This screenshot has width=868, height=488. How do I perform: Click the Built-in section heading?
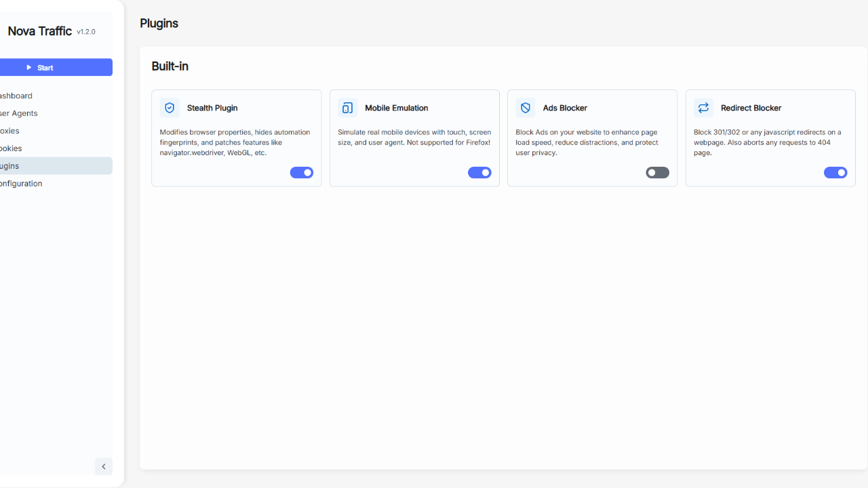(x=170, y=66)
